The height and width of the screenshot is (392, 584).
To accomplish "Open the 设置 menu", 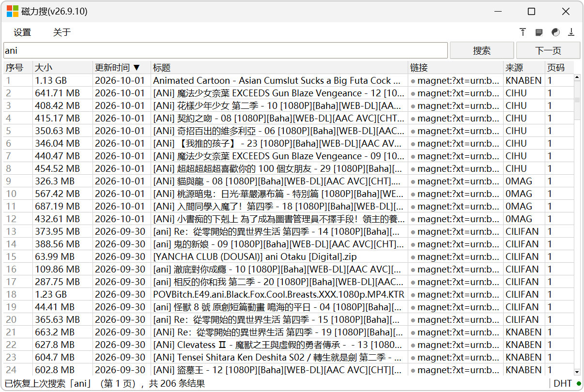I will (x=22, y=32).
